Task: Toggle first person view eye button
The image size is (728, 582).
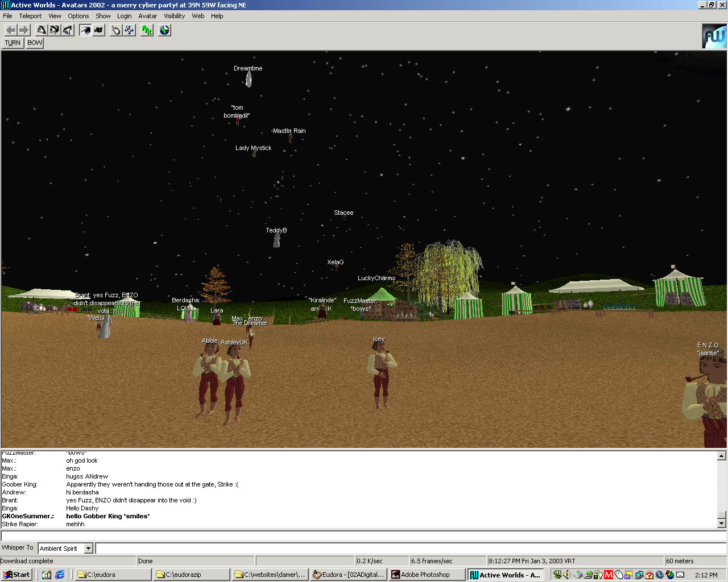Action: [85, 30]
